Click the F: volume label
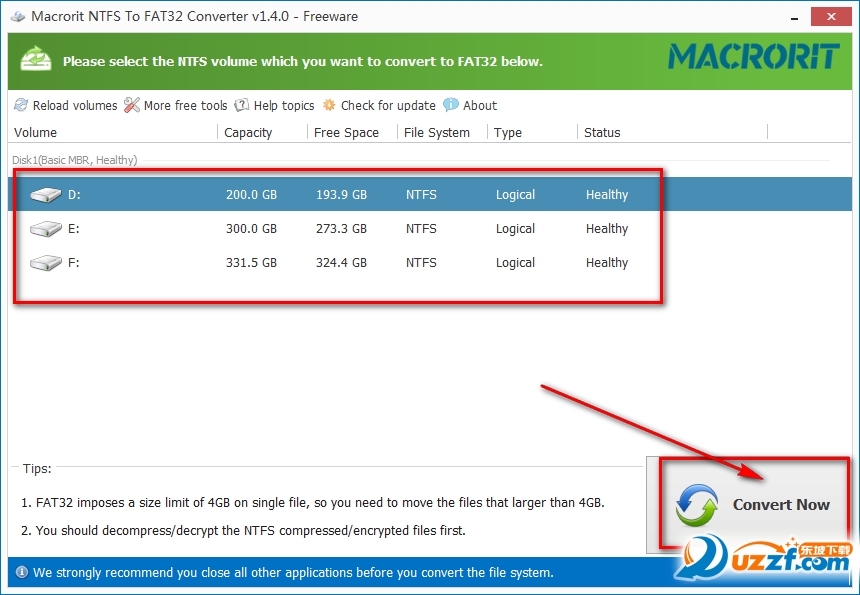This screenshot has height=595, width=860. pyautogui.click(x=73, y=263)
